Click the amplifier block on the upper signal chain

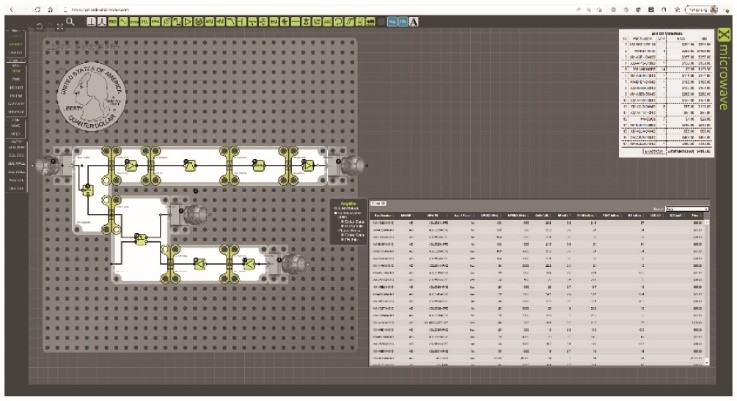(x=131, y=165)
